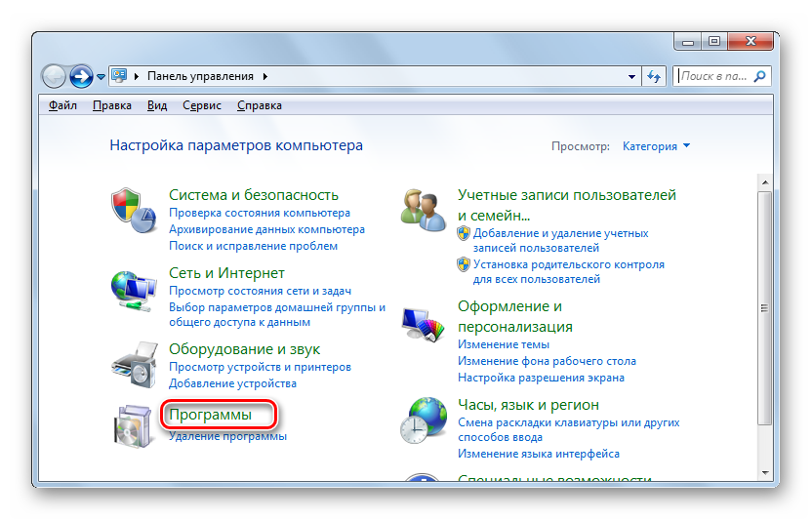The image size is (812, 520).
Task: Open the Категория view dropdown
Action: click(656, 146)
